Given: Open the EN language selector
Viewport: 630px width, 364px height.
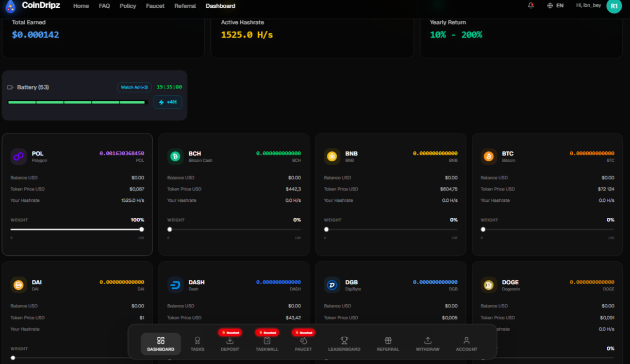Looking at the screenshot, I should (555, 6).
